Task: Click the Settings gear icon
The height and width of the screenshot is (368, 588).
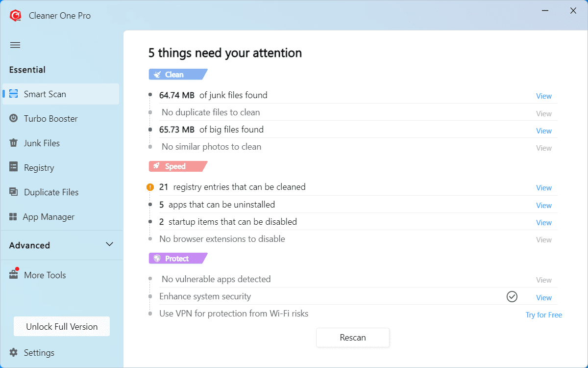Action: coord(14,352)
